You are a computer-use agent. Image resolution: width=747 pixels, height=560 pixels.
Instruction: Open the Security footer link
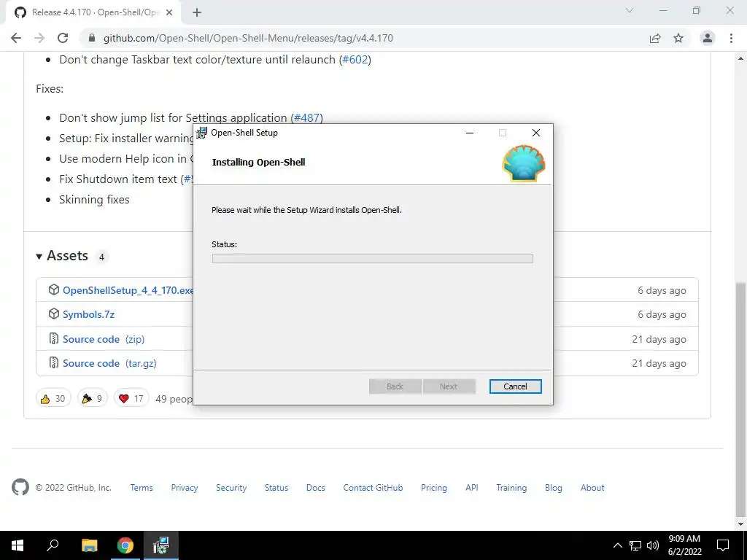click(x=231, y=488)
